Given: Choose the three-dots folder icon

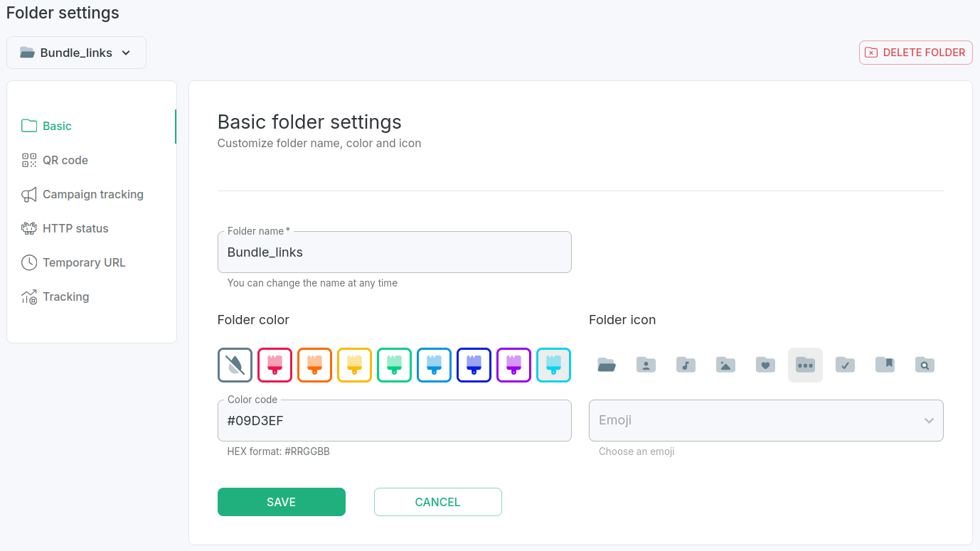Looking at the screenshot, I should click(x=805, y=365).
